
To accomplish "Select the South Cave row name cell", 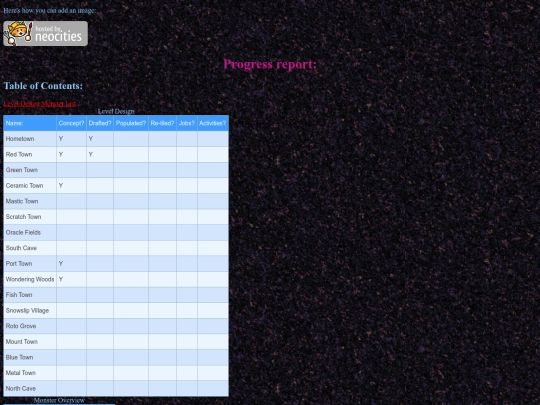I will tap(30, 248).
